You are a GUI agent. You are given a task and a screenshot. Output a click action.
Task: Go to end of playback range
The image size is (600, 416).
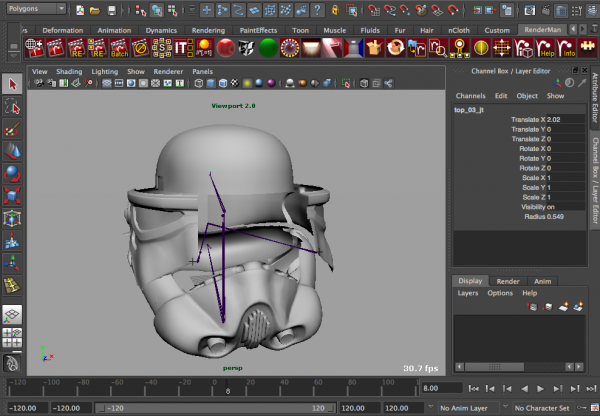[592, 389]
